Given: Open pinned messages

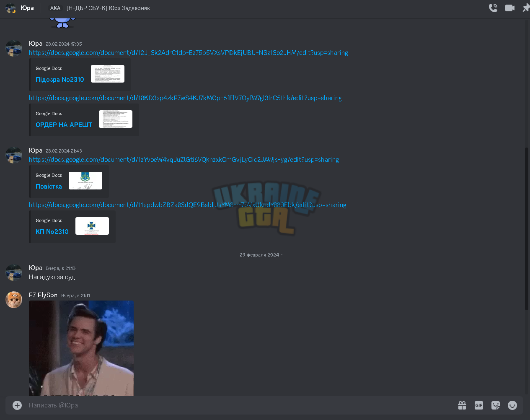Looking at the screenshot, I should pos(526,8).
